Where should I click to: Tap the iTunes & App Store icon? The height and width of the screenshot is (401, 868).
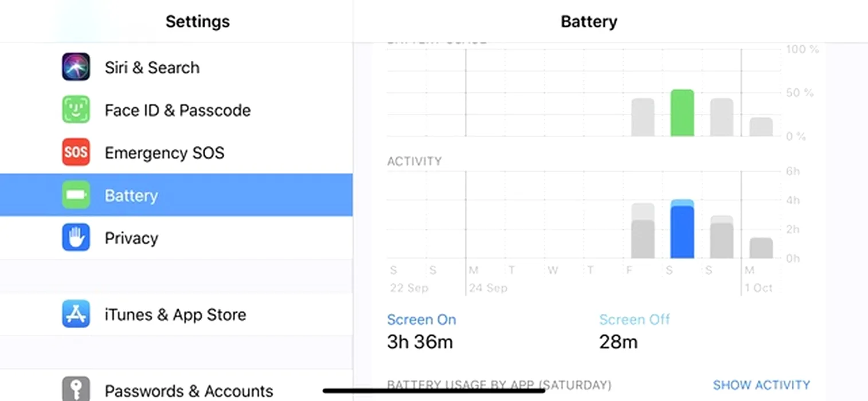(x=76, y=314)
